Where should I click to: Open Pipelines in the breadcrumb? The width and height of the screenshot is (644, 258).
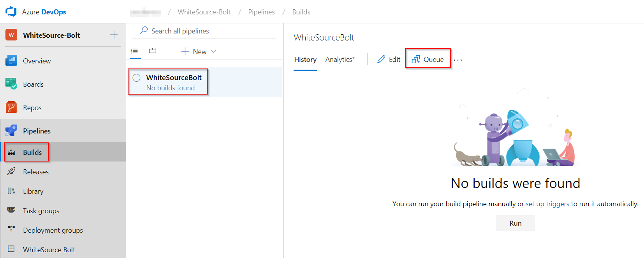coord(261,12)
